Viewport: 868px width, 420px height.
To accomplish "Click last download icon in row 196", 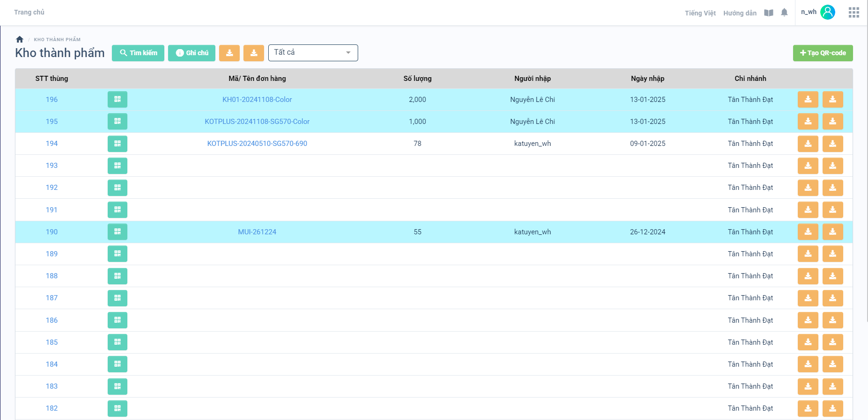I will [833, 100].
